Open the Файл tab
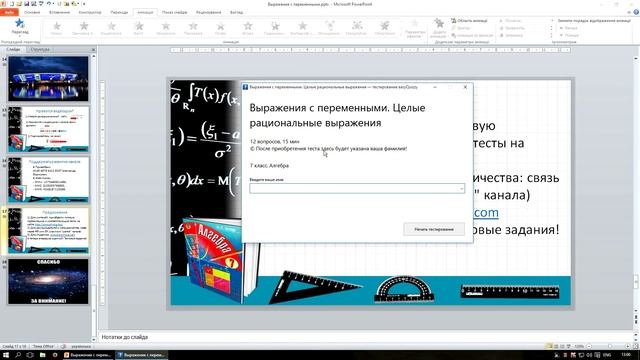This screenshot has width=640, height=360. tap(9, 12)
